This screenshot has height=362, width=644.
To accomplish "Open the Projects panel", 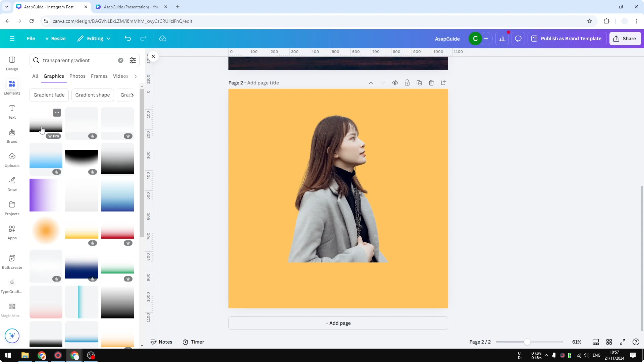I will click(x=12, y=208).
